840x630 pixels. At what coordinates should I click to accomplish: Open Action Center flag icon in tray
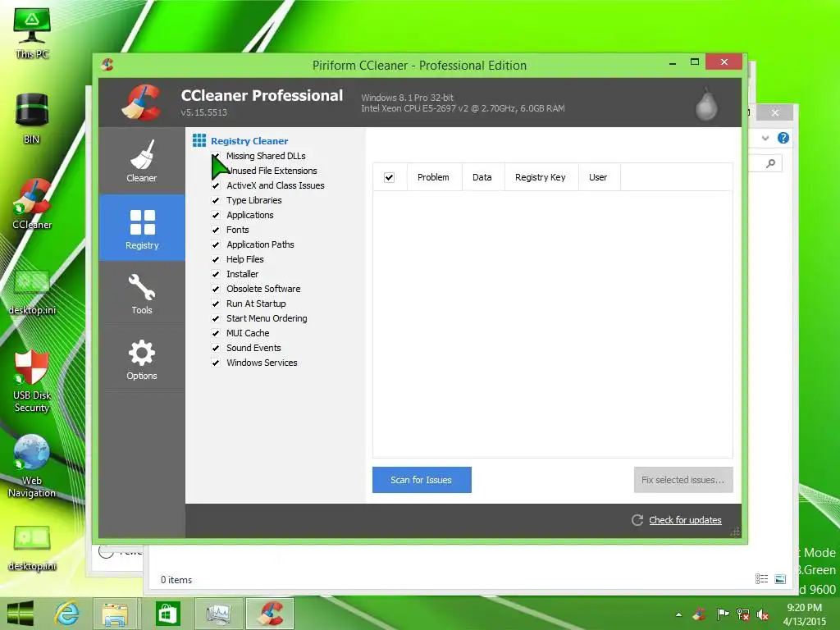(x=723, y=614)
